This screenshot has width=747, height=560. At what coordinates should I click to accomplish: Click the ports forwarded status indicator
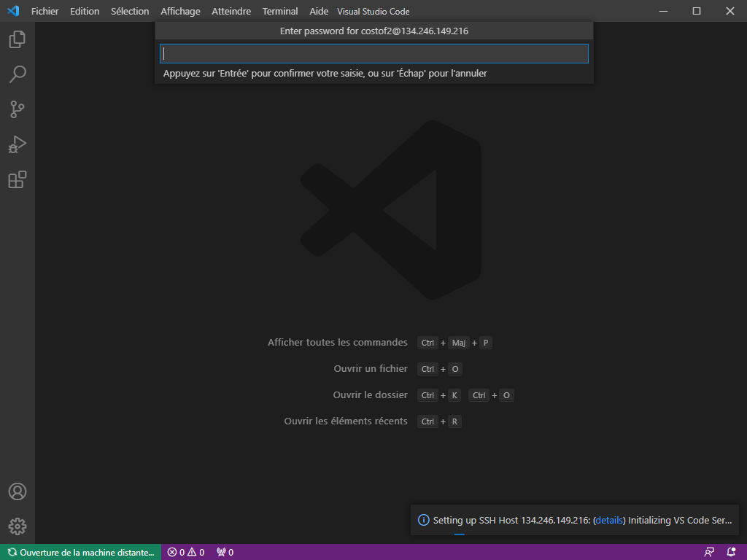pos(225,552)
